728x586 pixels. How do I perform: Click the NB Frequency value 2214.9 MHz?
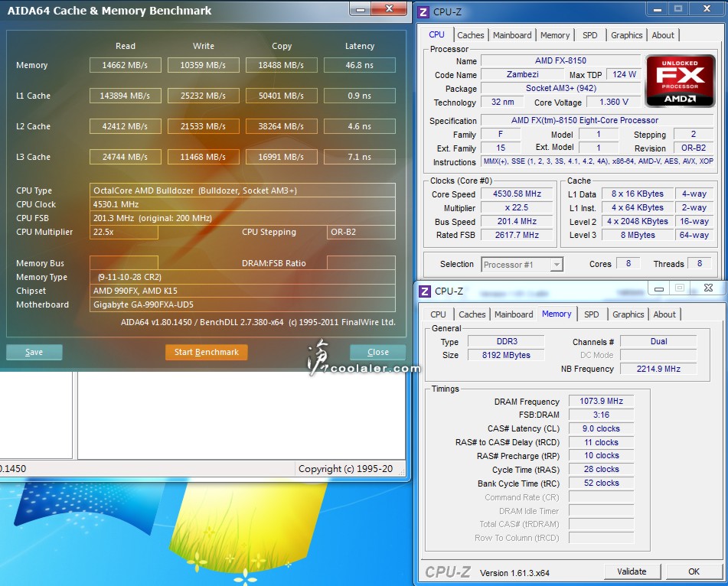pos(658,370)
